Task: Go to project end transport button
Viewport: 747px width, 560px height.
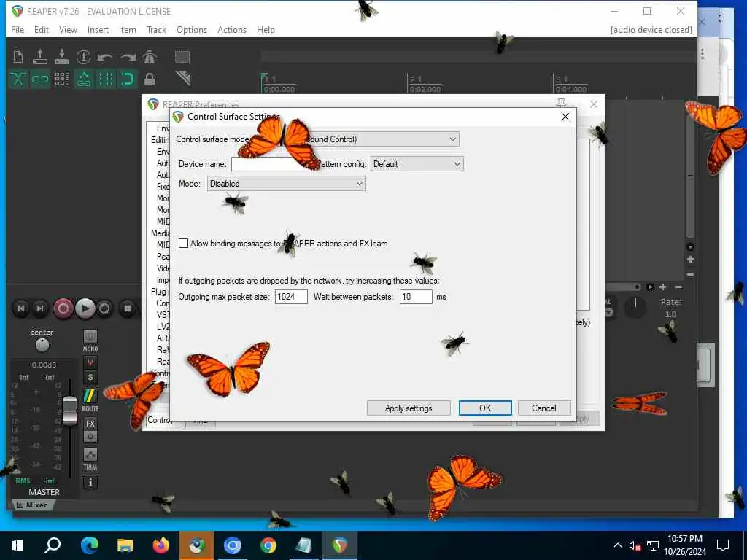Action: coord(41,308)
